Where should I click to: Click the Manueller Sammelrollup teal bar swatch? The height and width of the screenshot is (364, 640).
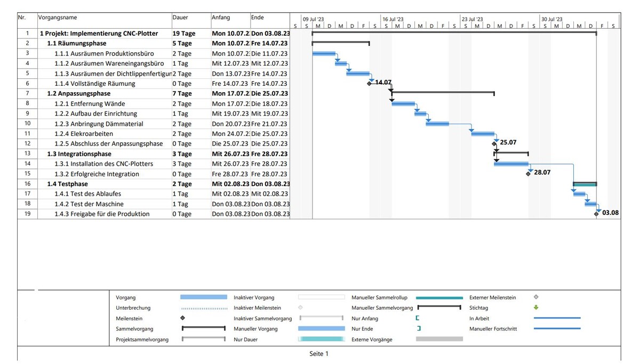pos(439,298)
